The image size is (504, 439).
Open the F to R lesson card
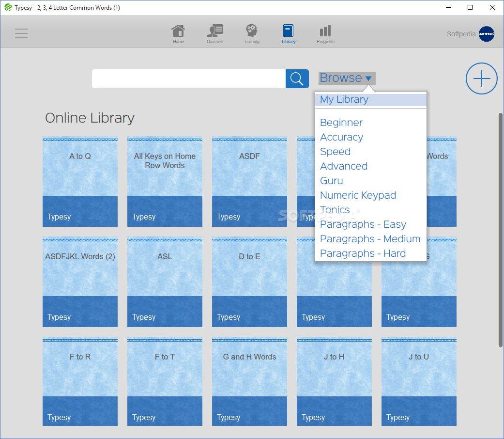[80, 382]
